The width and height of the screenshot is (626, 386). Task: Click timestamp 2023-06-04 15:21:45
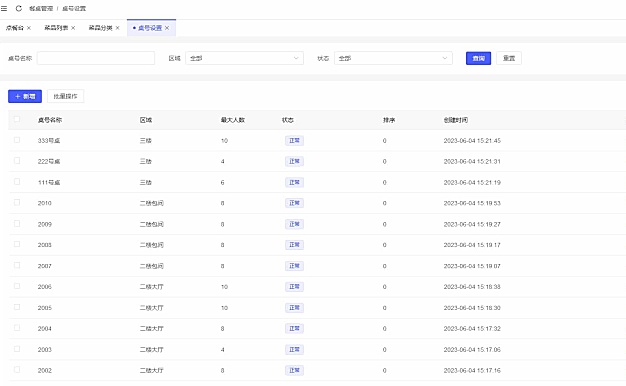[x=472, y=141]
